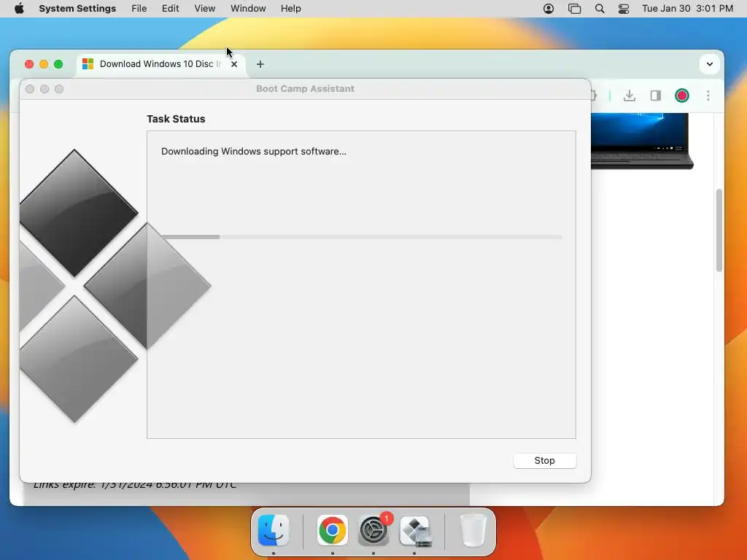The image size is (747, 560).
Task: Open Chrome downloads icon
Action: [x=630, y=96]
